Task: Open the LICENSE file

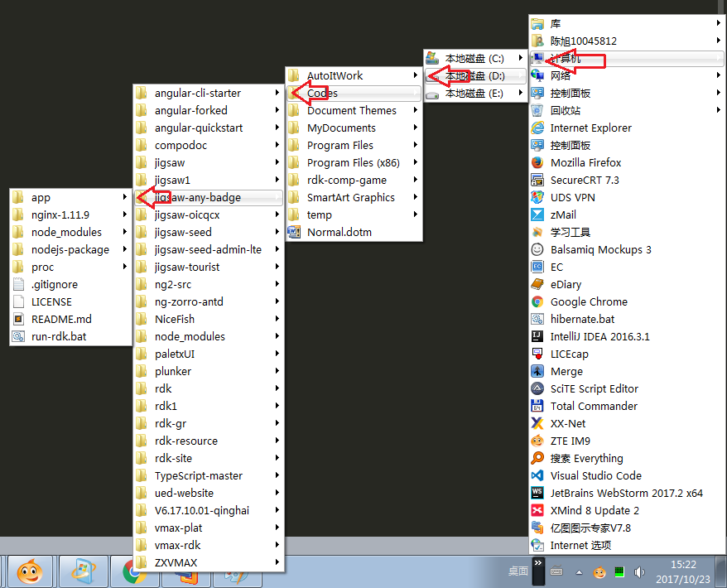Action: click(x=70, y=302)
